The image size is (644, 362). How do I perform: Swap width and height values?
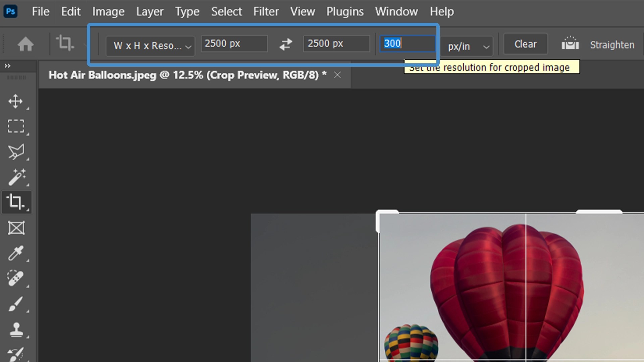286,44
